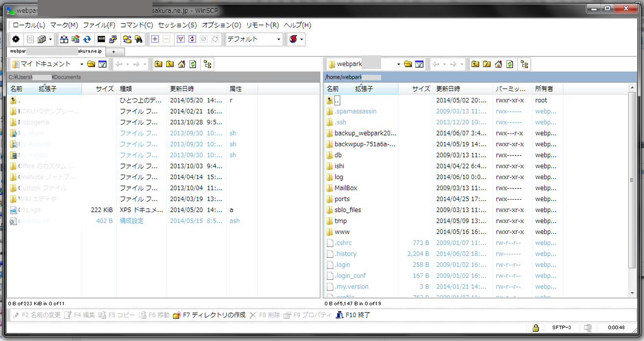Click the Find files binoculars icon
The height and width of the screenshot is (341, 644).
tap(139, 39)
